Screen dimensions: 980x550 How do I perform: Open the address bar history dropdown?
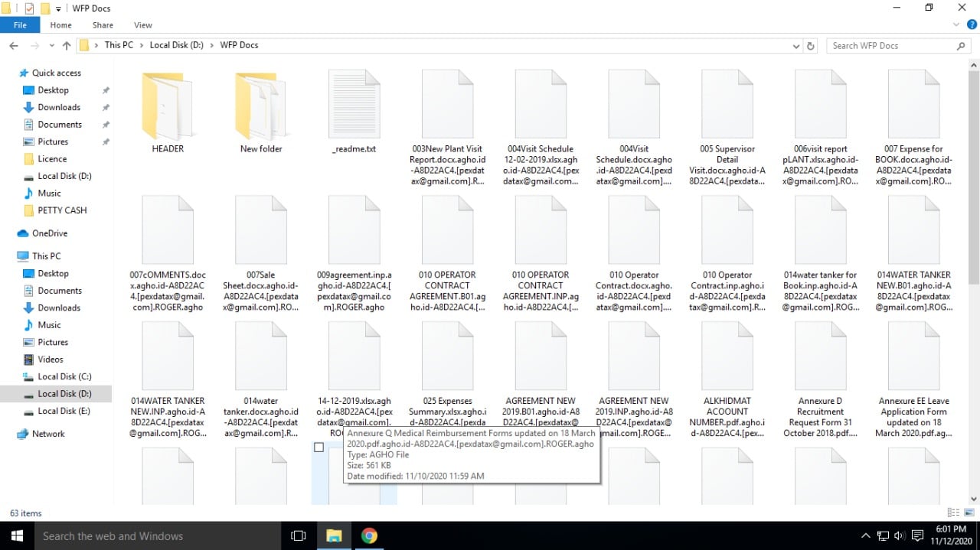point(796,46)
